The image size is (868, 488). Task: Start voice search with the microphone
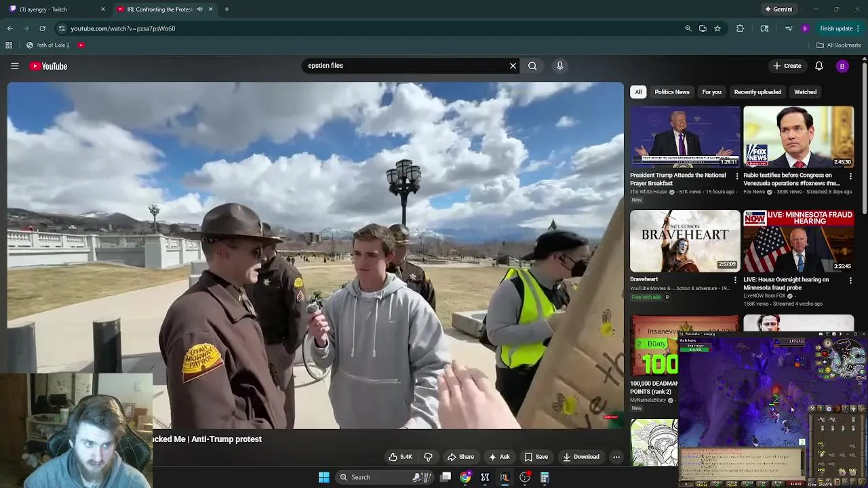559,66
